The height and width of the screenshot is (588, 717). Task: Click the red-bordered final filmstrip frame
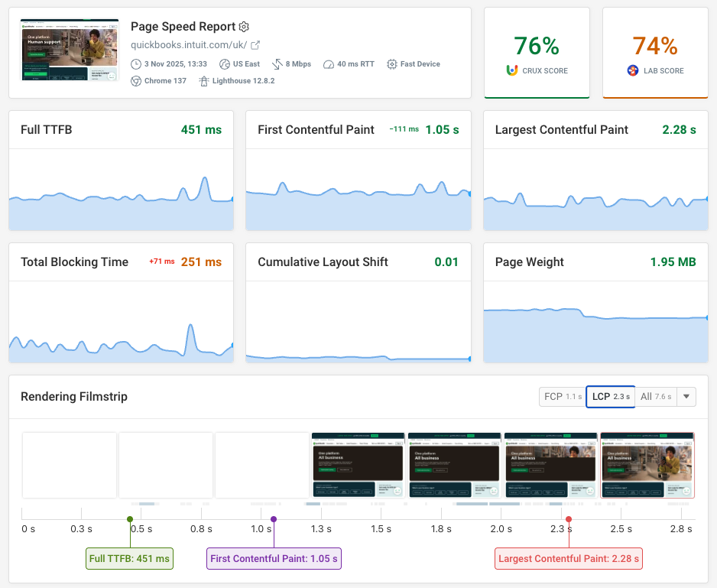coord(647,463)
